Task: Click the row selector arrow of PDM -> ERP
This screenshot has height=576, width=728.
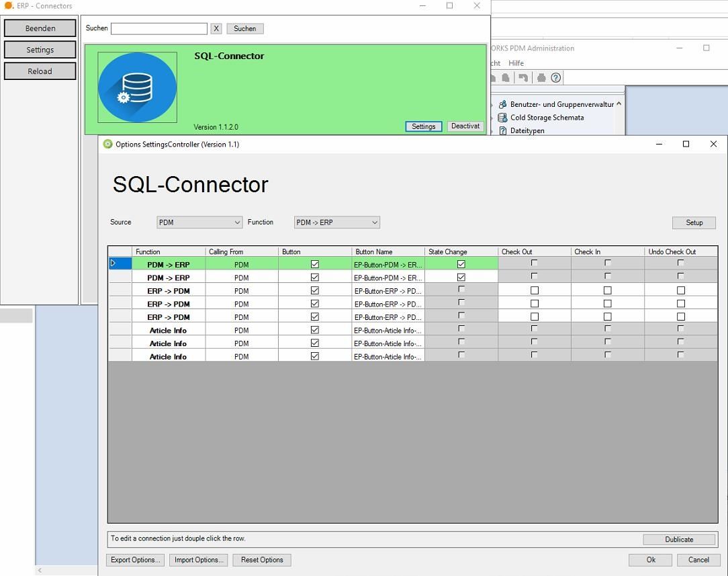Action: point(114,263)
